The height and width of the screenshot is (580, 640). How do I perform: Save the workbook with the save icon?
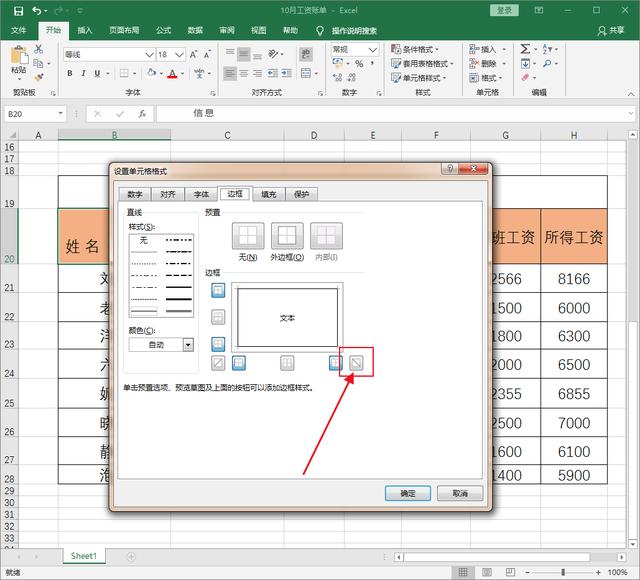(18, 11)
